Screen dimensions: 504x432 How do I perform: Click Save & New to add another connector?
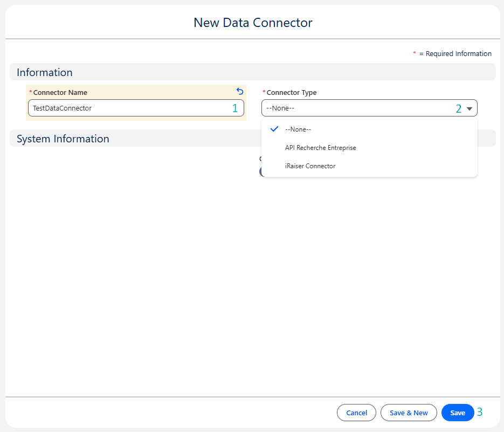coord(409,412)
